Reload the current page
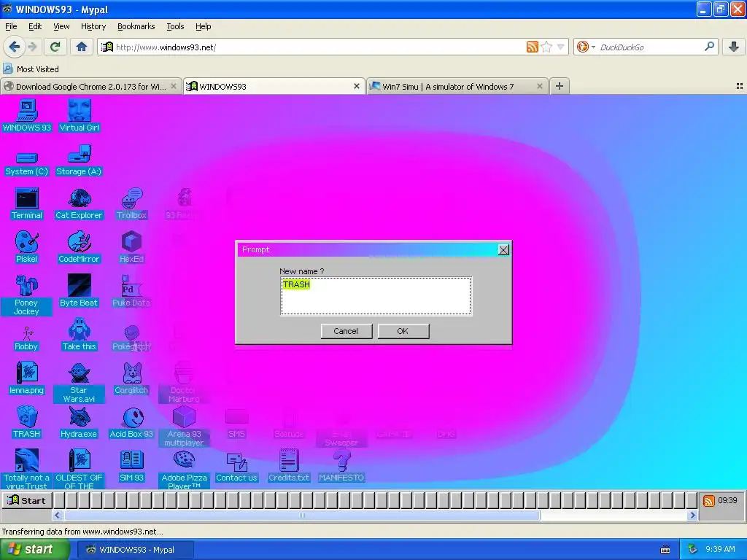This screenshot has height=560, width=747. [x=55, y=47]
